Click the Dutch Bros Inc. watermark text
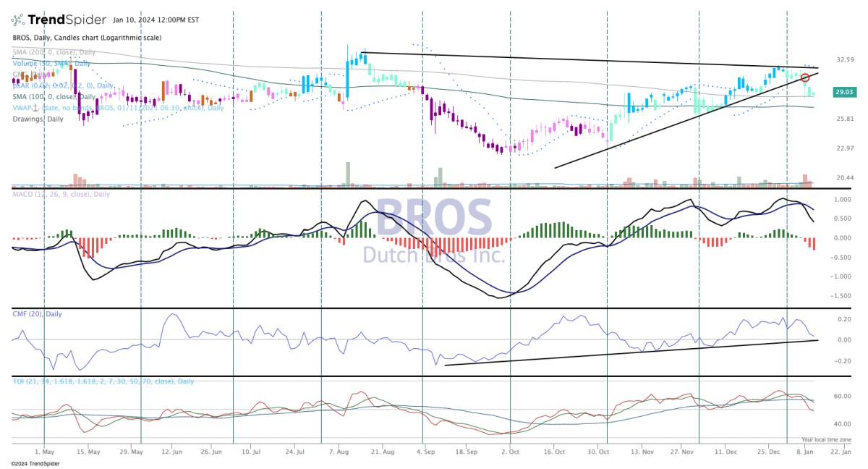The height and width of the screenshot is (469, 868). pyautogui.click(x=433, y=255)
